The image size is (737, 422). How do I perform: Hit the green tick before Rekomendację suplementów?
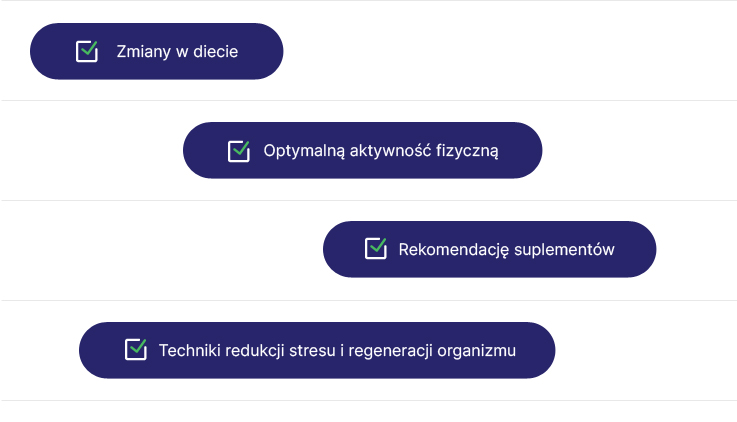[378, 245]
